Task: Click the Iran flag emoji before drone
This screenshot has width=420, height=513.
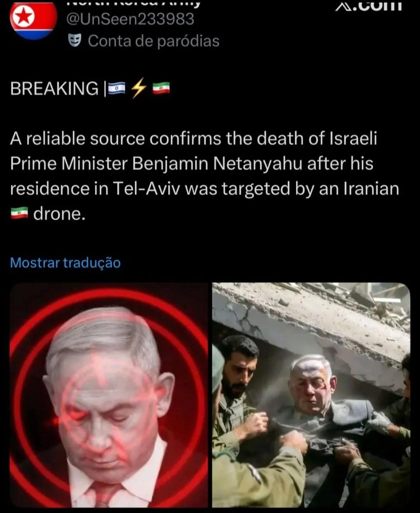Action: (x=19, y=213)
